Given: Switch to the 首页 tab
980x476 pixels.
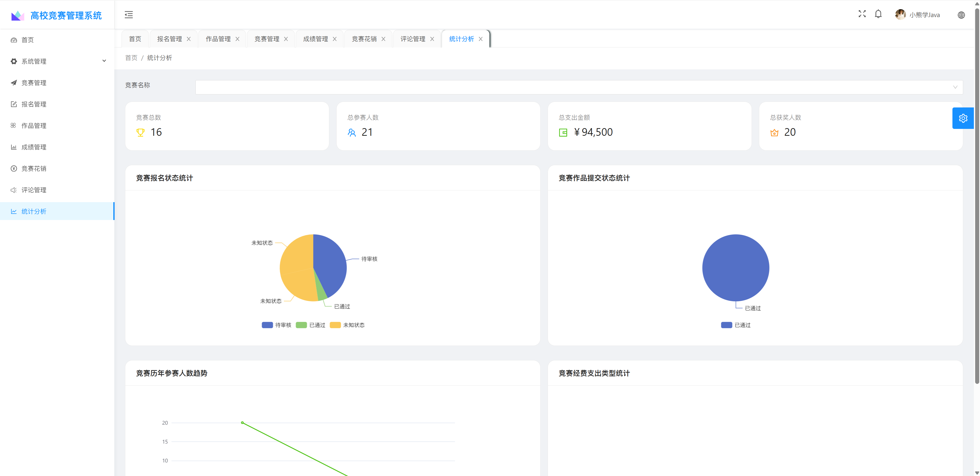Looking at the screenshot, I should coord(135,39).
